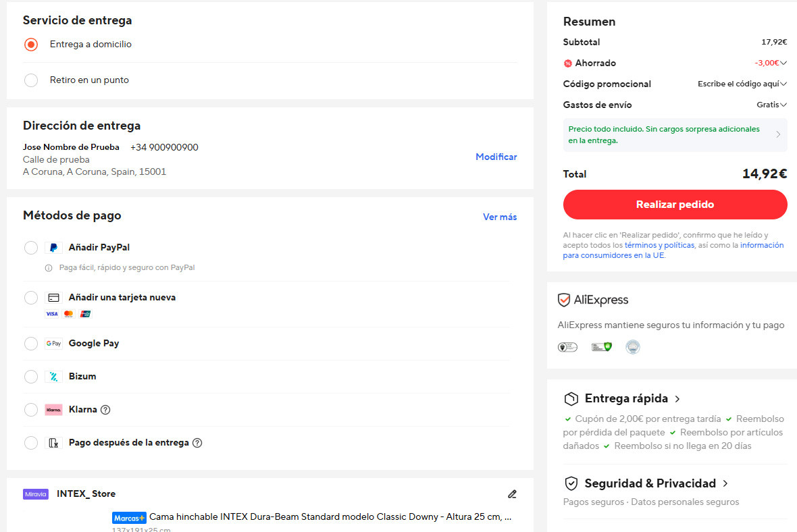The width and height of the screenshot is (797, 532).
Task: Expand Escribe el código aquí promo field
Action: coord(783,84)
